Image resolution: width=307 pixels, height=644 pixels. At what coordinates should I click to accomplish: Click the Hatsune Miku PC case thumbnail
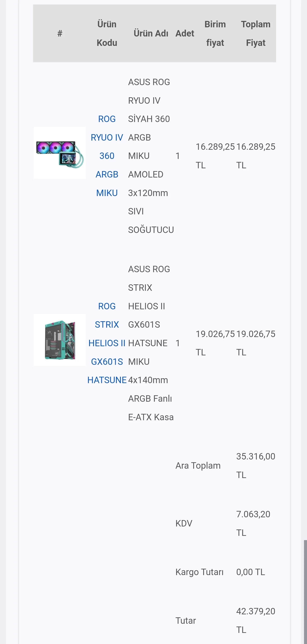(x=60, y=340)
